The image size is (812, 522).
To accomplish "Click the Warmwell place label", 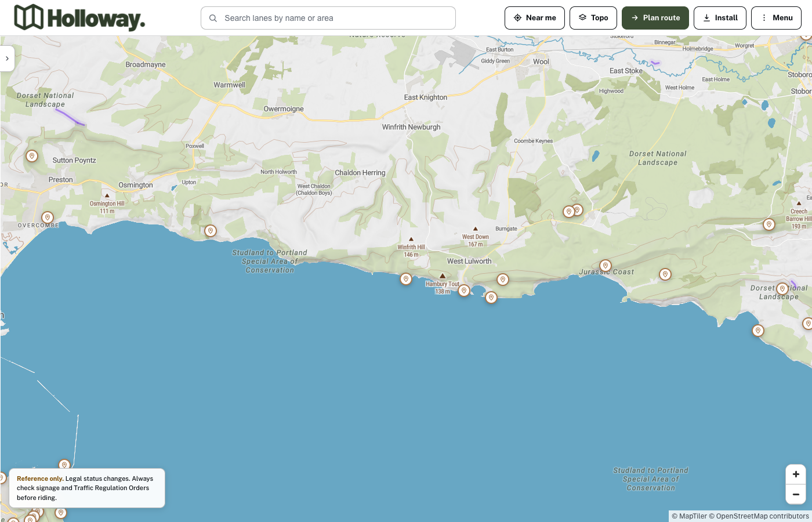I will click(229, 85).
